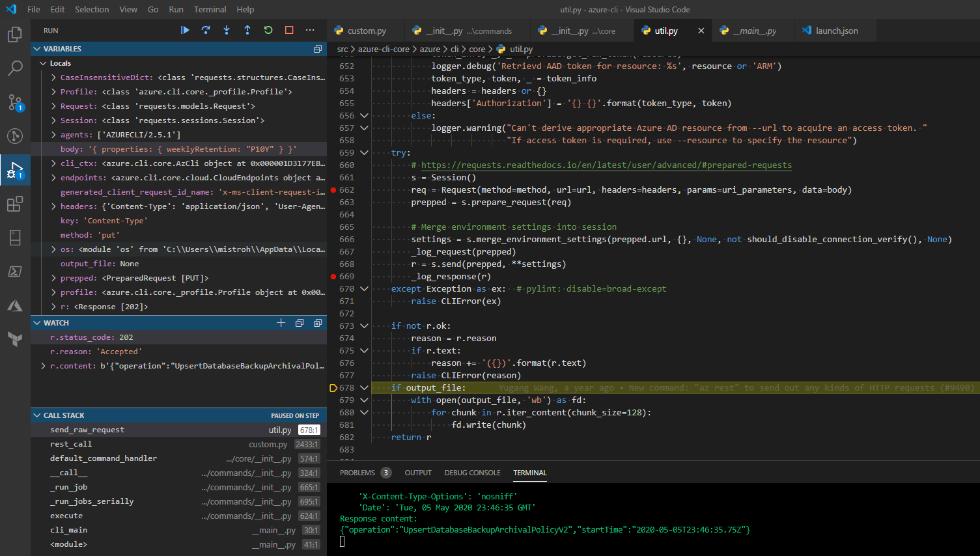Click the Step Out debug button
The image size is (980, 556).
point(247,30)
